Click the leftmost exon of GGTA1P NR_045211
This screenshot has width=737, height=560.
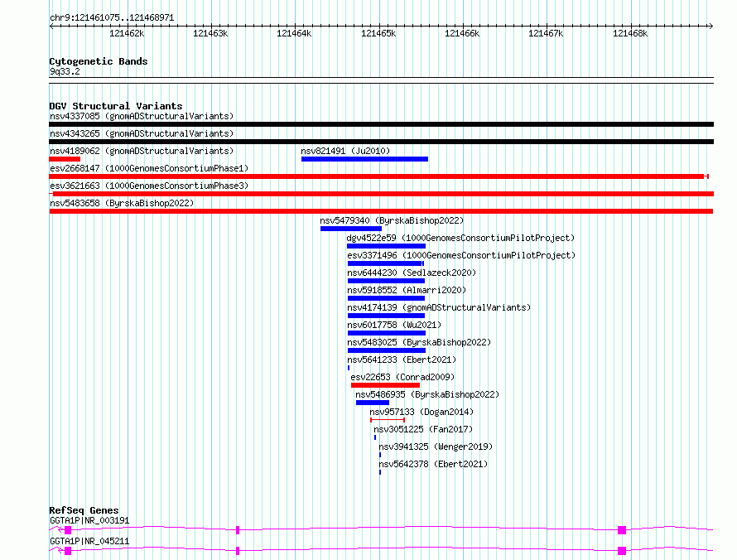(x=68, y=551)
